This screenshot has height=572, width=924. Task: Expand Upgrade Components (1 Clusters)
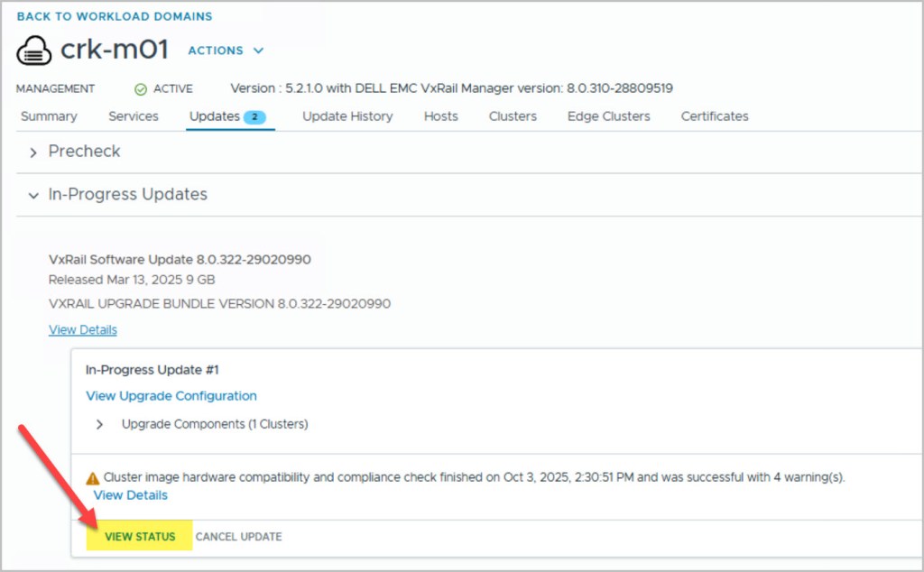point(99,424)
